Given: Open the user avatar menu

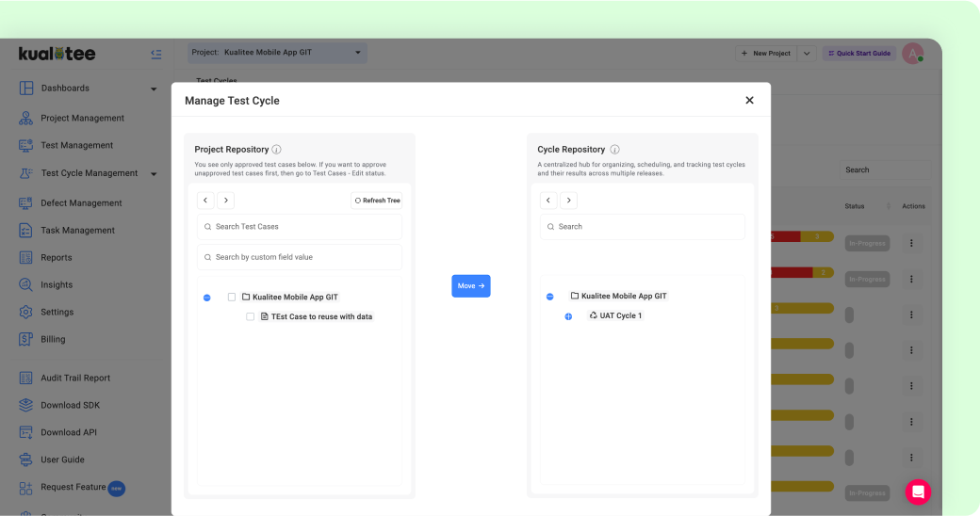Looking at the screenshot, I should click(x=913, y=54).
